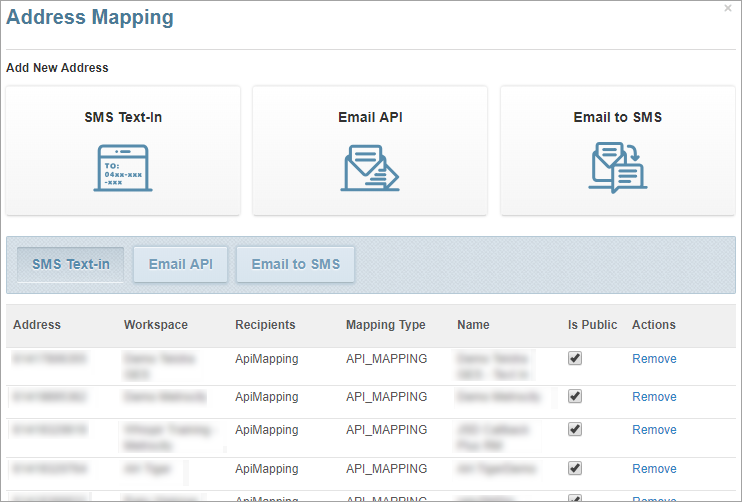
Task: Switch to the Email API tab
Action: [x=180, y=264]
